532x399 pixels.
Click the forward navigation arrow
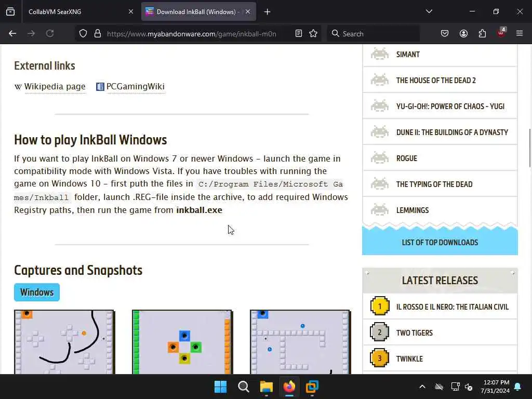31,33
